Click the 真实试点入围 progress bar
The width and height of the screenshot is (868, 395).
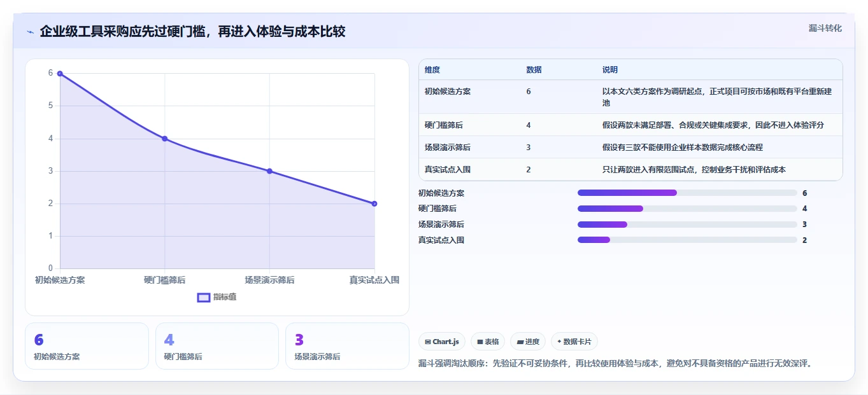click(687, 240)
